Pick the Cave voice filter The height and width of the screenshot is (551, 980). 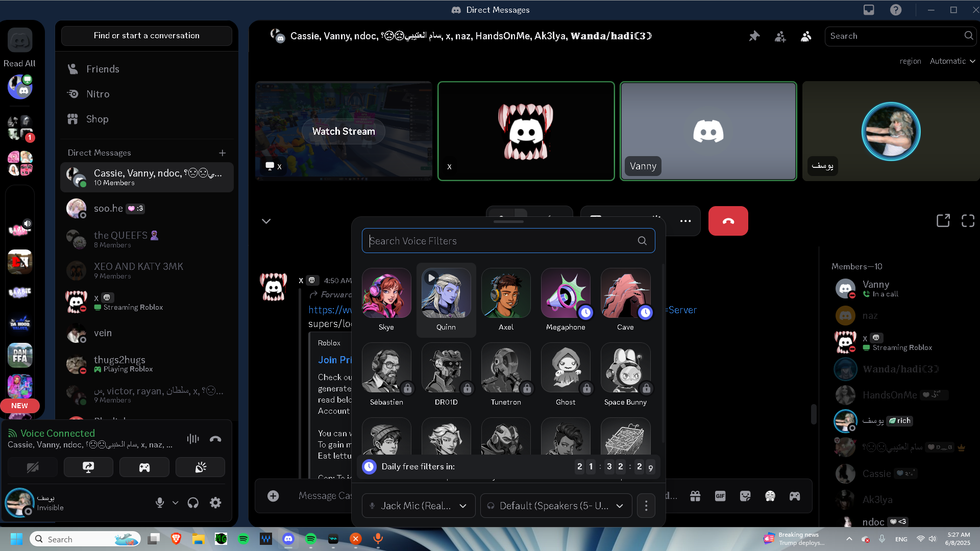click(x=625, y=300)
